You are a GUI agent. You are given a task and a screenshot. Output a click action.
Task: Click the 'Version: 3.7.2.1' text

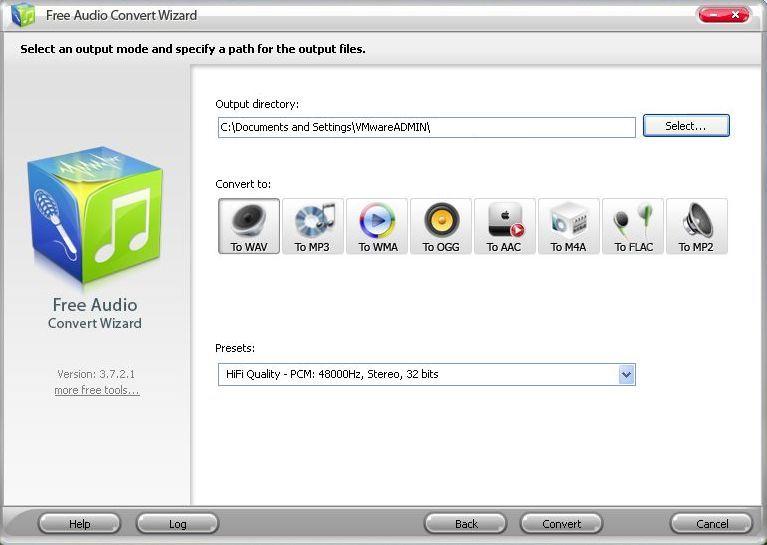click(x=96, y=374)
